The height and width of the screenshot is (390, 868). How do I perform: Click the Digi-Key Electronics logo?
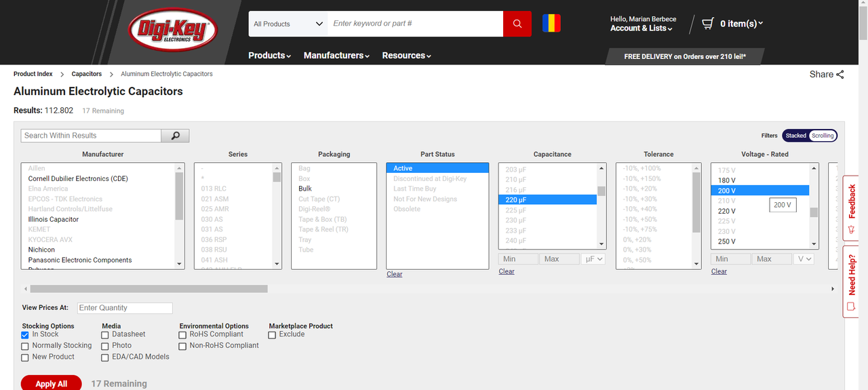click(173, 29)
